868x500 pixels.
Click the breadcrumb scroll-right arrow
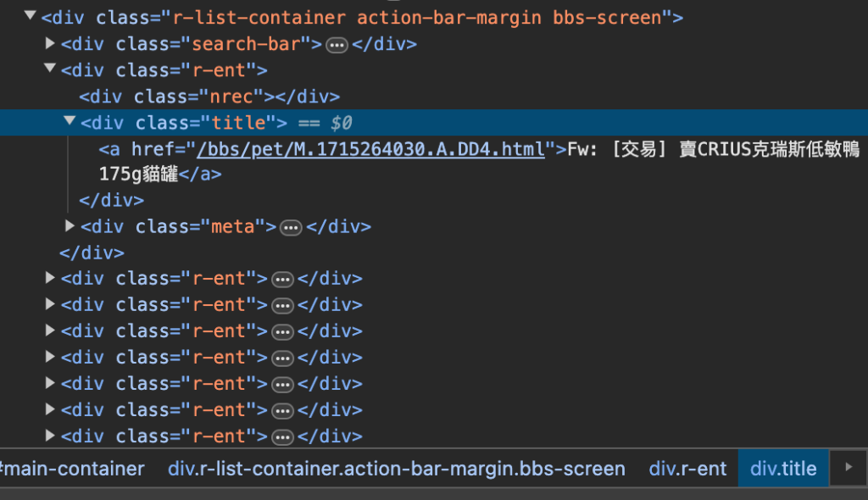pos(849,467)
